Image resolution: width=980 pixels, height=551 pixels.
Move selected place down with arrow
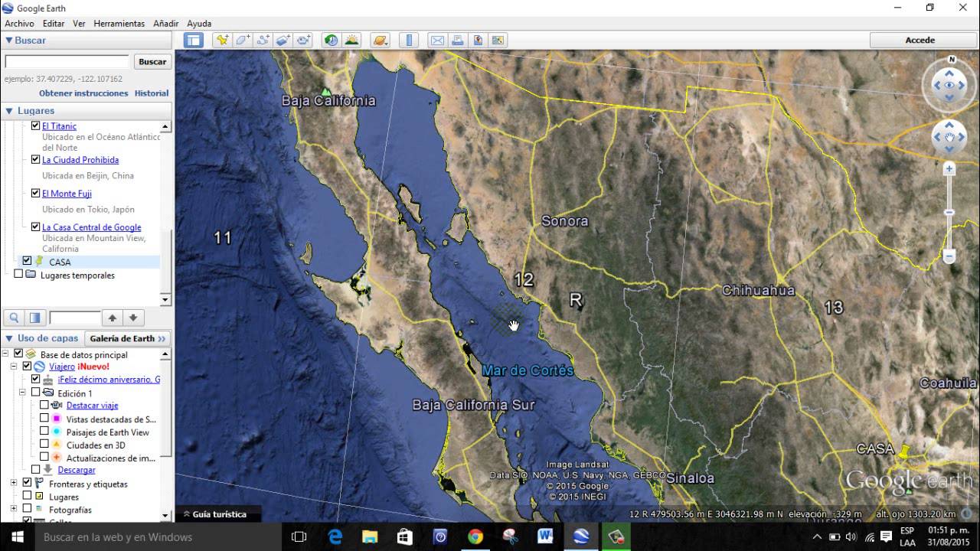(132, 318)
